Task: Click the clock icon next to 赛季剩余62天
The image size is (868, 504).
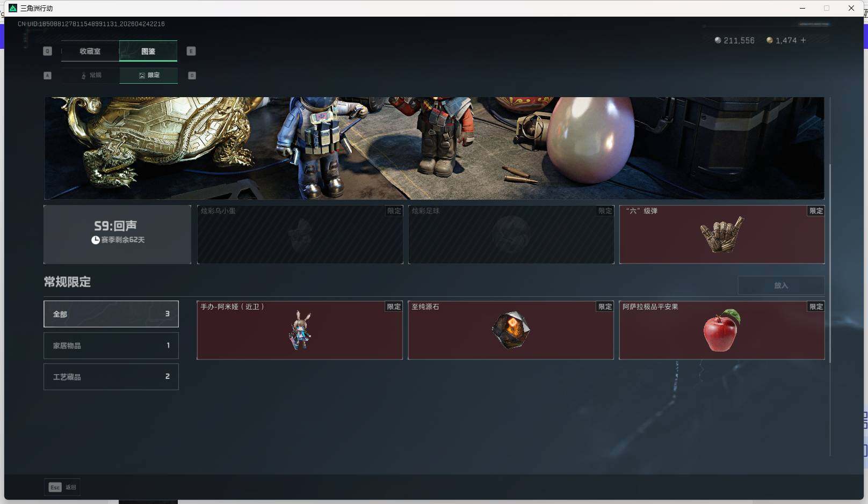Action: pyautogui.click(x=95, y=240)
